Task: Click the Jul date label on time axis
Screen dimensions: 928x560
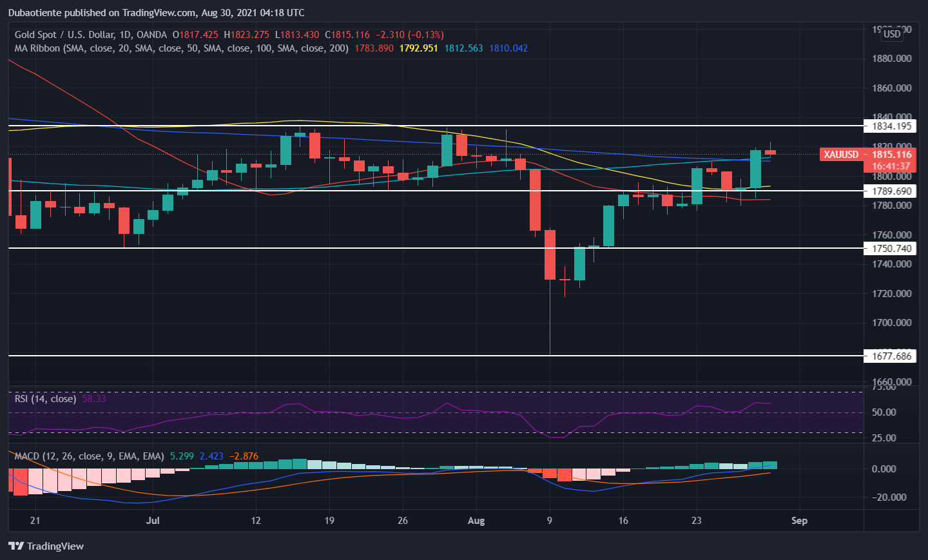Action: (x=153, y=521)
